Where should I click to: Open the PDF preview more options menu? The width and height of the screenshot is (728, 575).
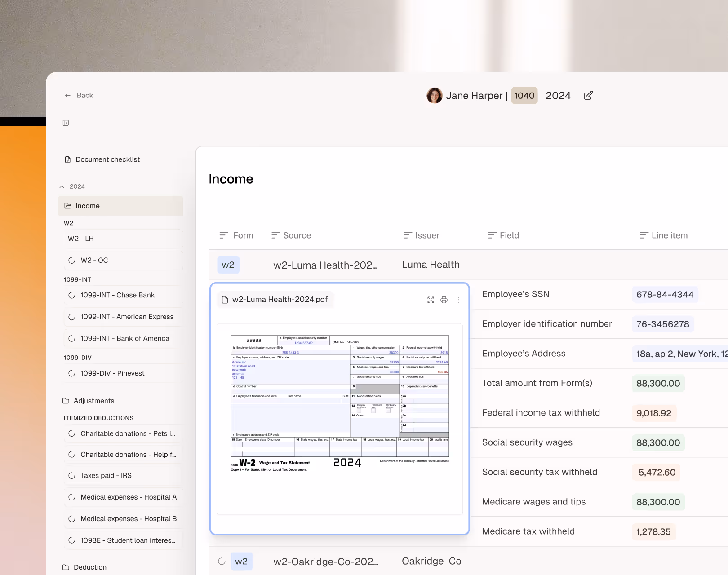458,300
